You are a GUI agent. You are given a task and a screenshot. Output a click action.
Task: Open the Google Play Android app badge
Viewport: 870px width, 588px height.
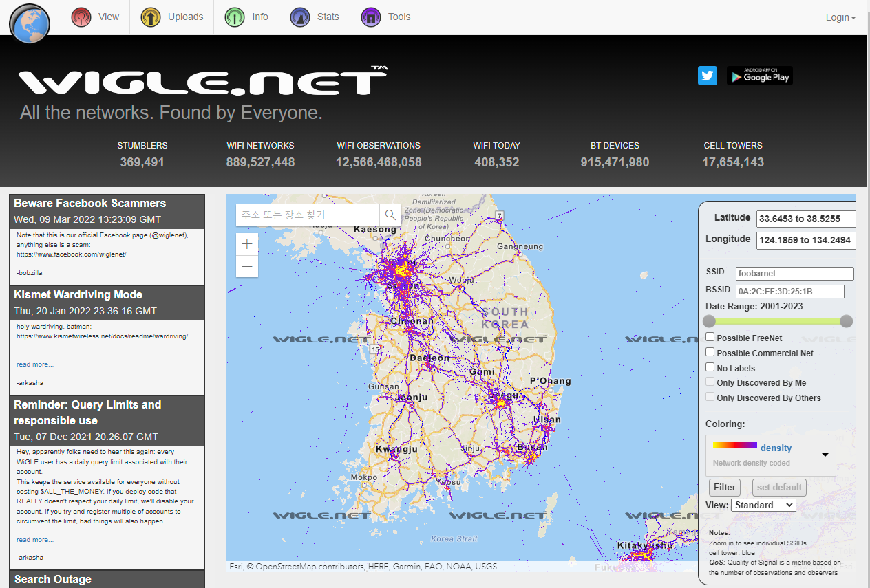760,76
